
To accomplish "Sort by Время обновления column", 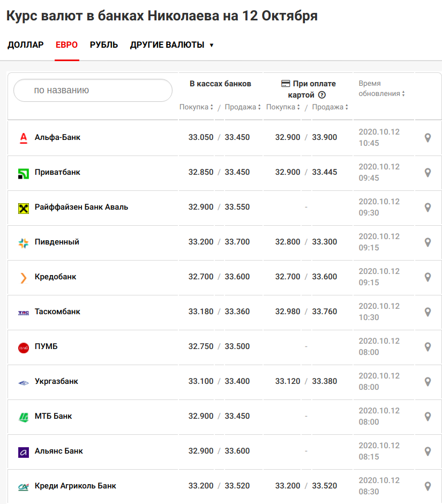I will 381,88.
